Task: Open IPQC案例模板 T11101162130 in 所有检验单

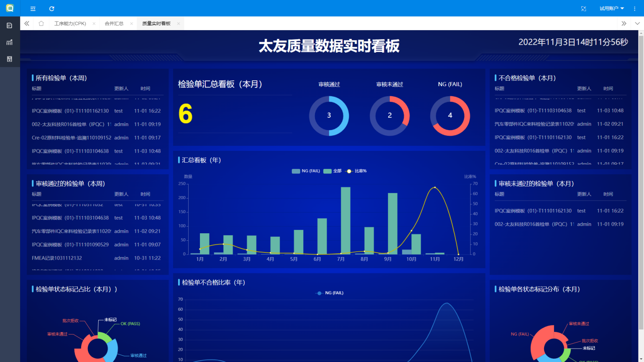Action: 96,111
